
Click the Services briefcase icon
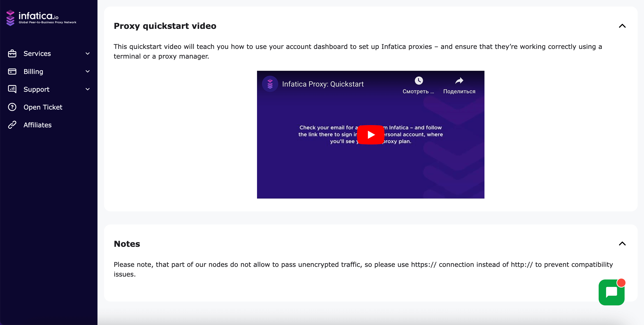[x=12, y=53]
